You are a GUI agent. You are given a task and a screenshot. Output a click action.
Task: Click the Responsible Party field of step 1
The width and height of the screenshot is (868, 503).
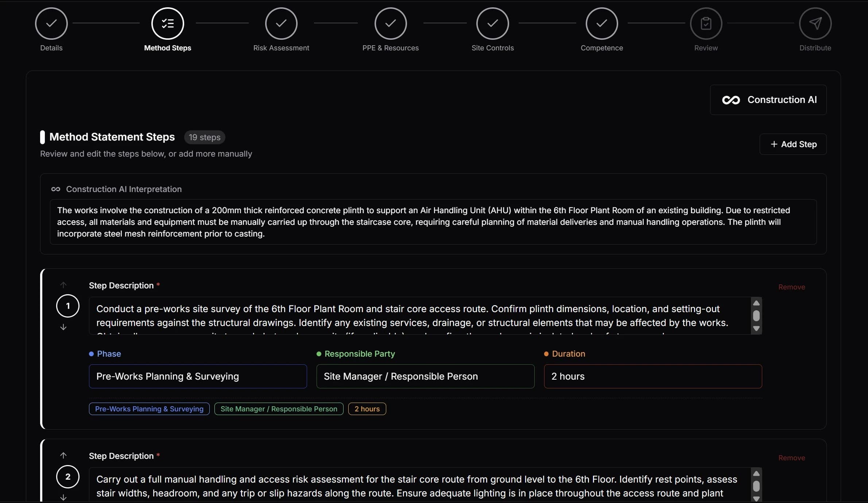(x=425, y=376)
